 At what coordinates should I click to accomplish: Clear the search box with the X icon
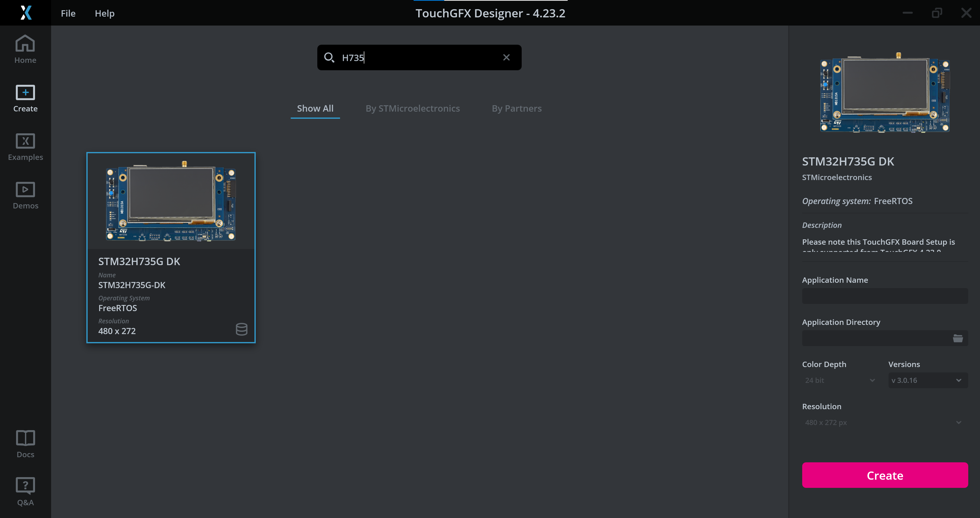tap(506, 57)
